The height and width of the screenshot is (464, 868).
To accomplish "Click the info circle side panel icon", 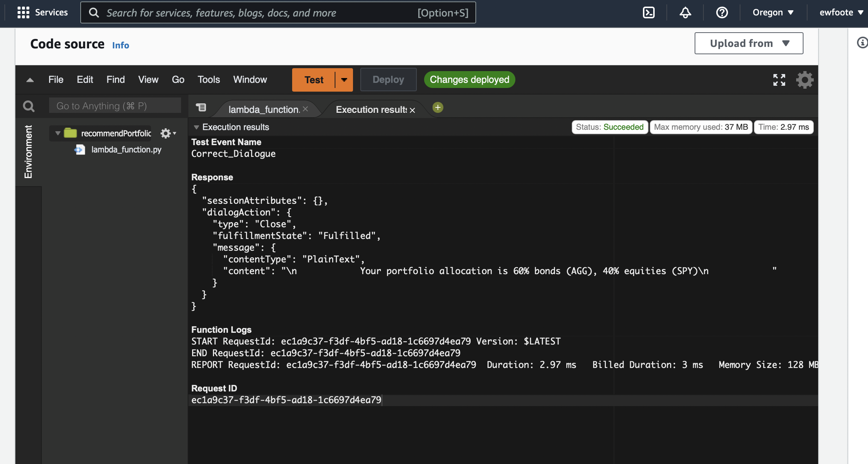I will pos(862,43).
